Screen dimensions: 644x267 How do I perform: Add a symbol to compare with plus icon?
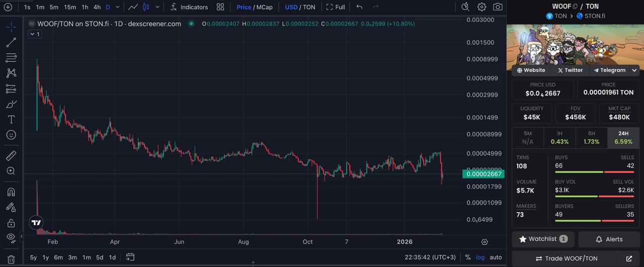click(8, 7)
